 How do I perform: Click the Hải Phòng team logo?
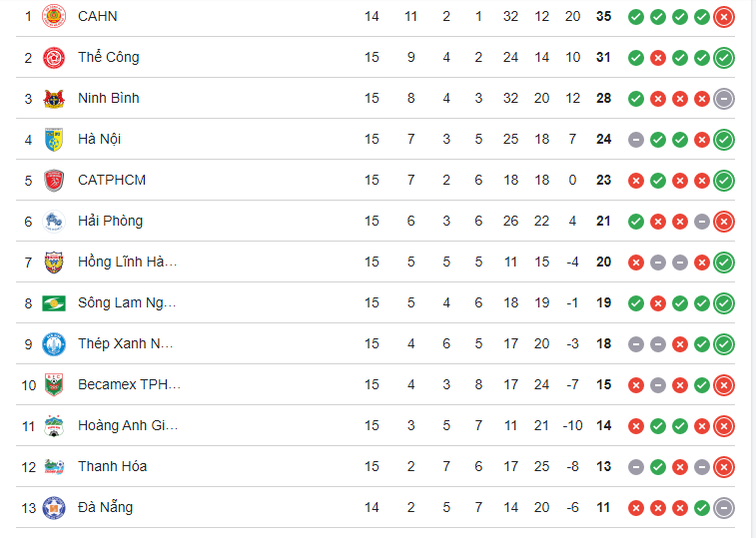point(54,222)
